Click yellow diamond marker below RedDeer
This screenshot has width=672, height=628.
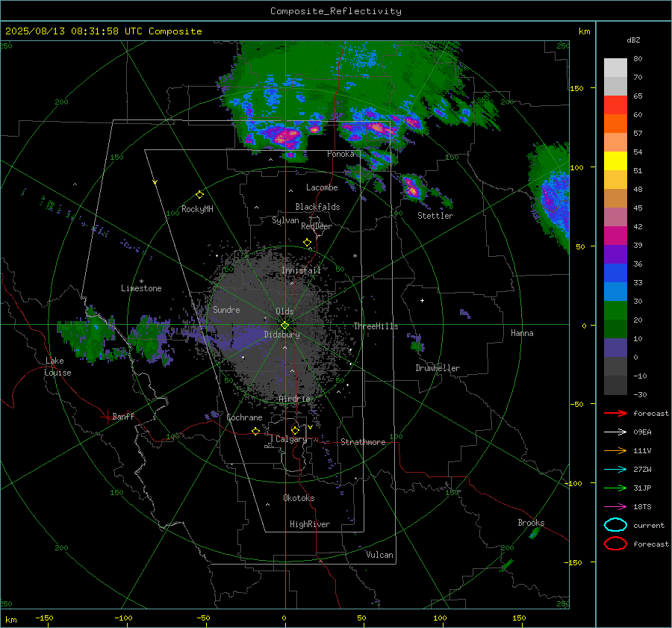click(307, 243)
